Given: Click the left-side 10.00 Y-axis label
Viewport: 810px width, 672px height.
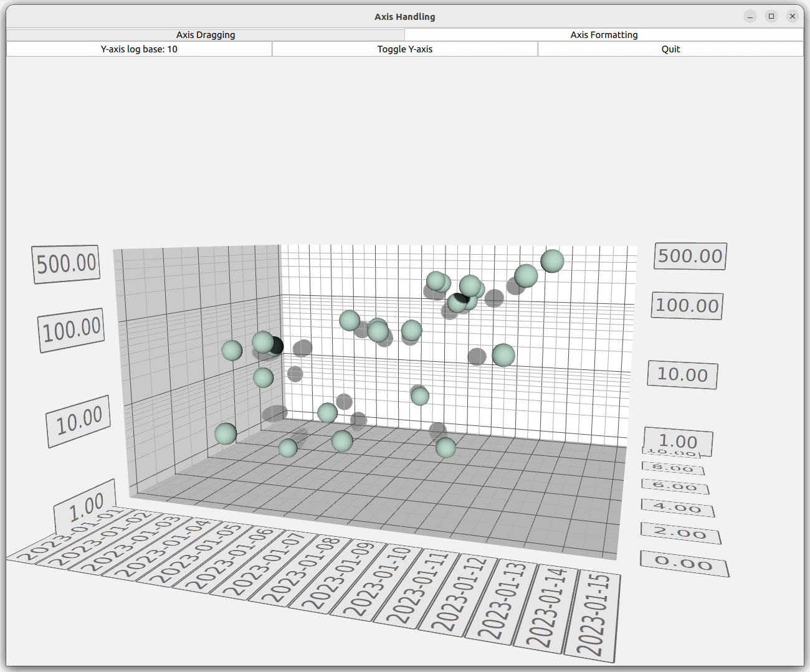Looking at the screenshot, I should (79, 421).
